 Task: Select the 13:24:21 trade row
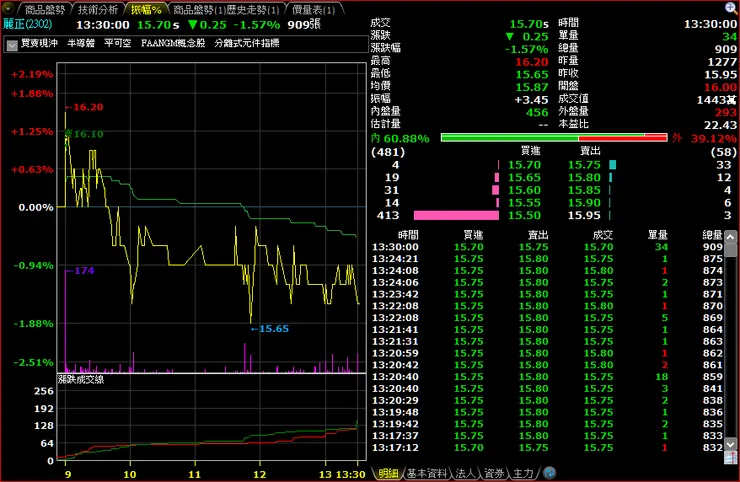click(547, 259)
